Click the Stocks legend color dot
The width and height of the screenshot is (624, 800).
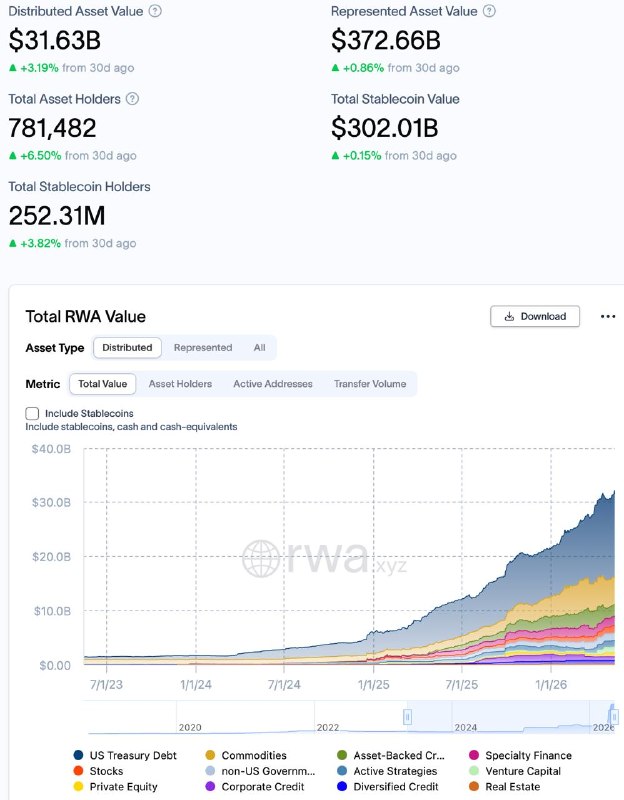tap(78, 771)
